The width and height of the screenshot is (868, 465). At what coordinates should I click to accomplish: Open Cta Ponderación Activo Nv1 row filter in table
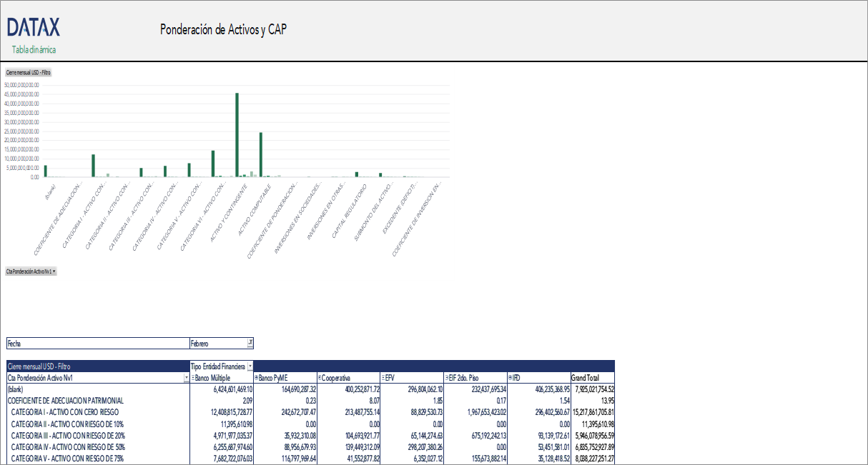pyautogui.click(x=187, y=378)
